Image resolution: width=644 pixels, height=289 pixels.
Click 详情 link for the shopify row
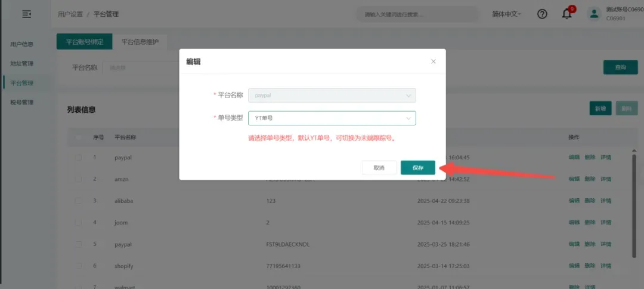pos(605,266)
